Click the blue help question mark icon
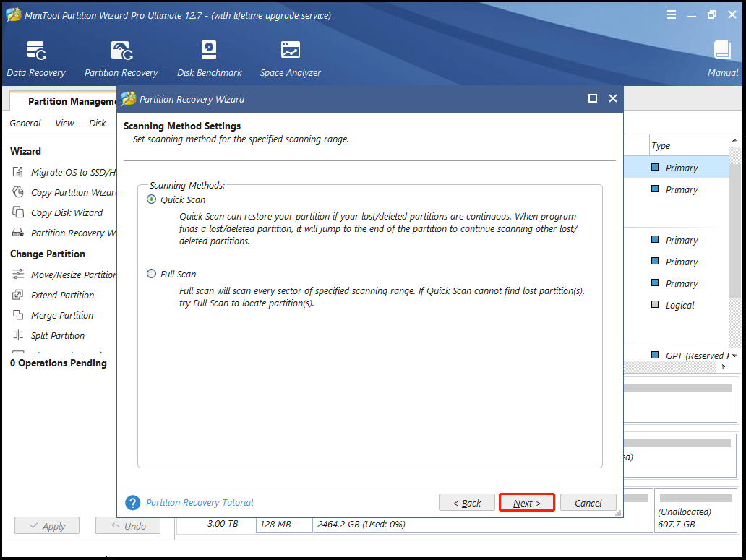The height and width of the screenshot is (560, 746). tap(133, 502)
